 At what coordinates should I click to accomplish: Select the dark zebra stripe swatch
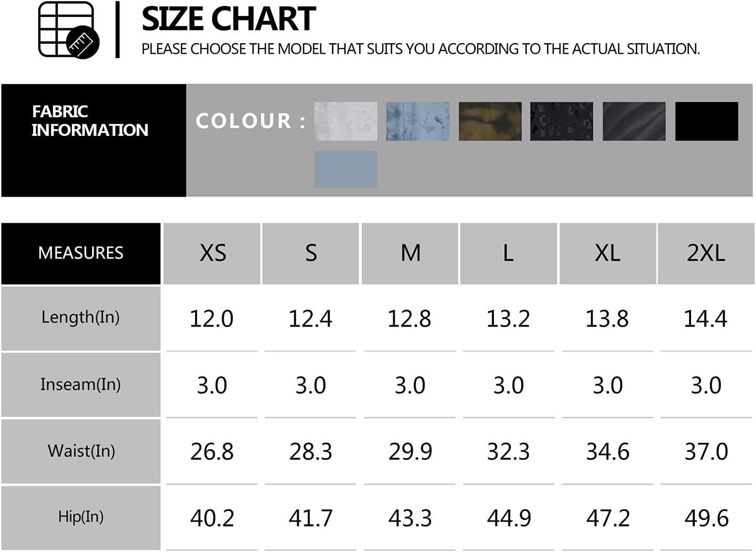coord(634,121)
